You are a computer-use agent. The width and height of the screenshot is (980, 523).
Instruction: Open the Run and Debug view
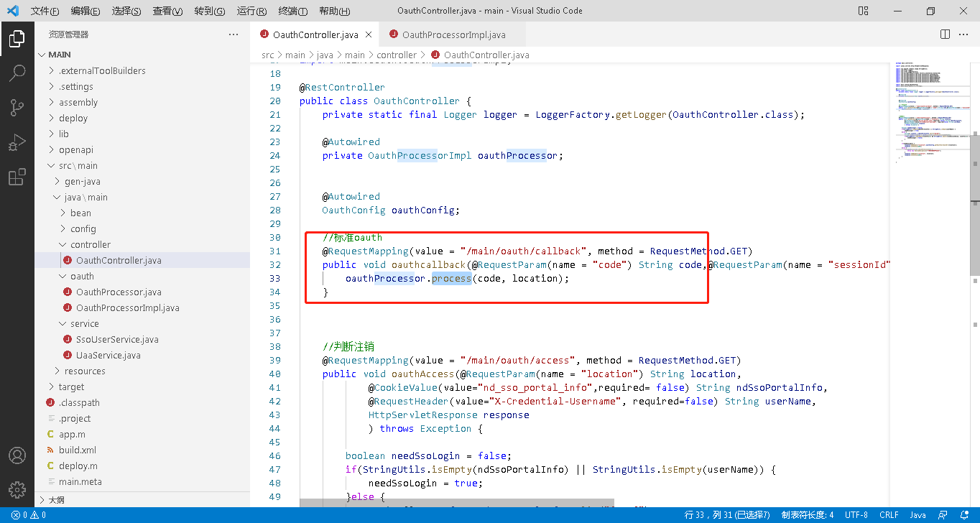point(17,142)
